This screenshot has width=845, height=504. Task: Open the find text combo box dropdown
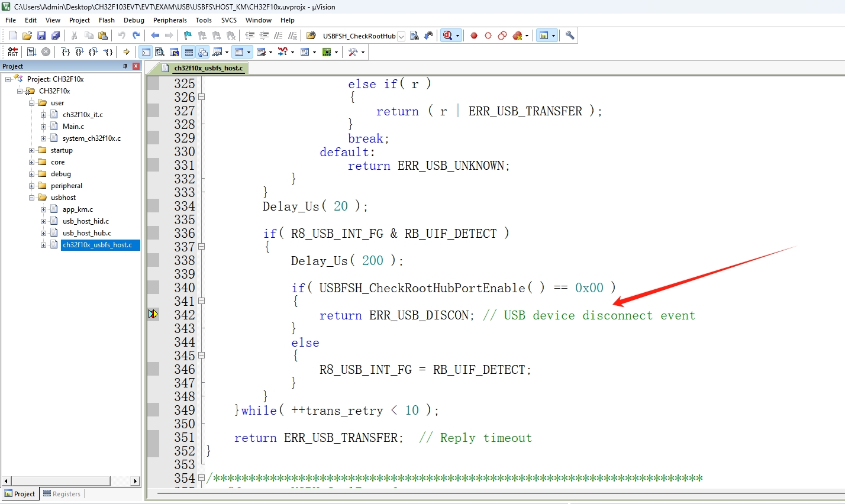tap(401, 36)
